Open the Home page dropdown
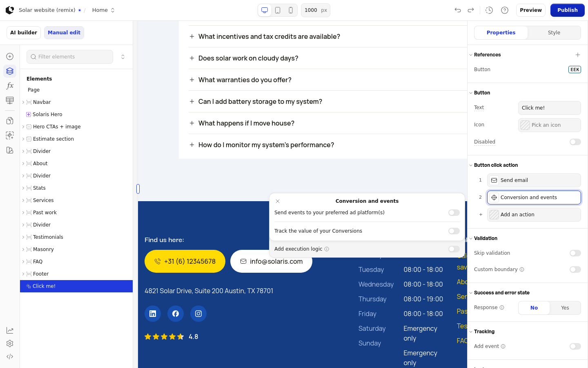Viewport: 588px width, 368px height. 104,10
